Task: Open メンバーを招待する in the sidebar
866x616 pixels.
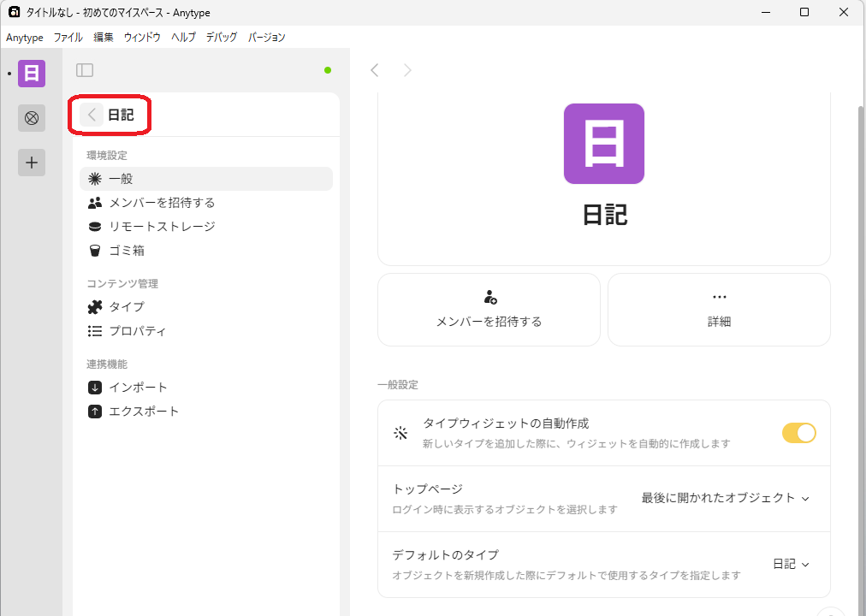Action: tap(206, 203)
